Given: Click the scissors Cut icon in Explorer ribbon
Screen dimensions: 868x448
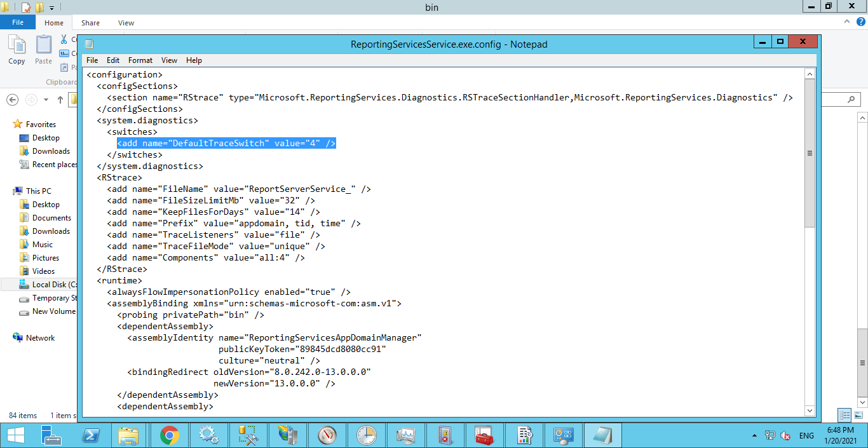Looking at the screenshot, I should (x=65, y=39).
